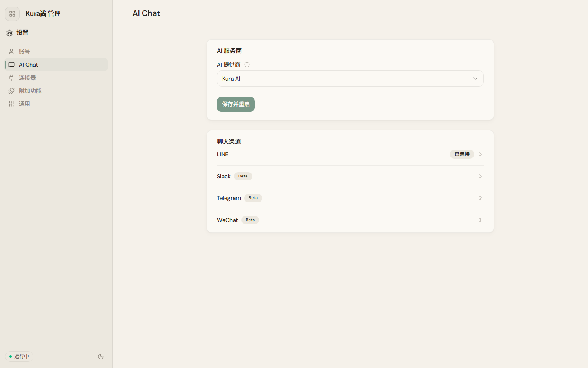Expand LINE channel with its chevron
The height and width of the screenshot is (368, 588).
tap(481, 154)
